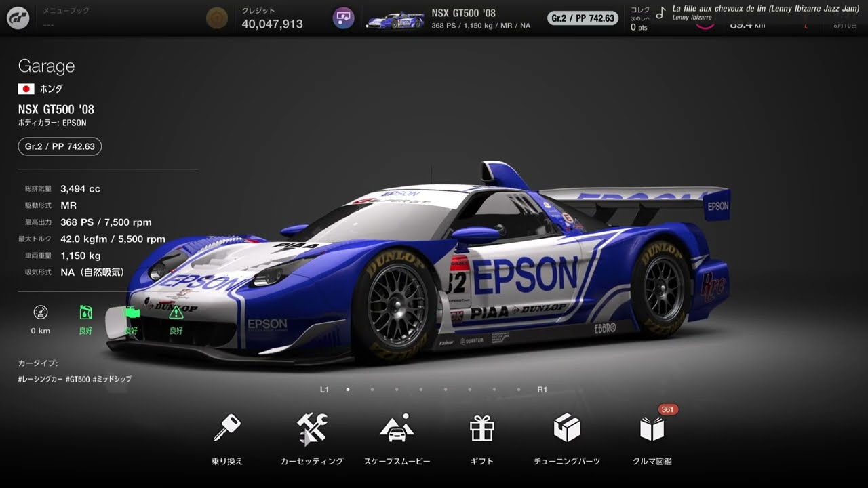Click the ボディカラー: EPSON text
Viewport: 868px width, 488px height.
pos(52,123)
